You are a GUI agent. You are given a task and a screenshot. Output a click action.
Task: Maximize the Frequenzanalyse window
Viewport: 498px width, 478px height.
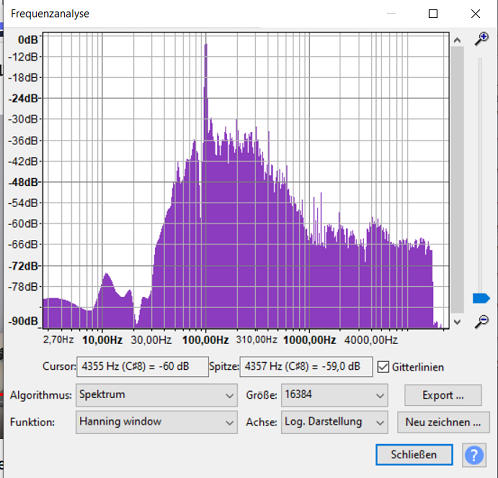tap(433, 14)
